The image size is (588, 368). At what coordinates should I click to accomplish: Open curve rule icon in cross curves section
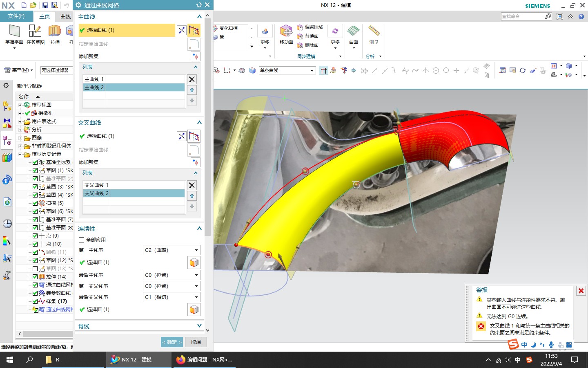click(x=194, y=136)
